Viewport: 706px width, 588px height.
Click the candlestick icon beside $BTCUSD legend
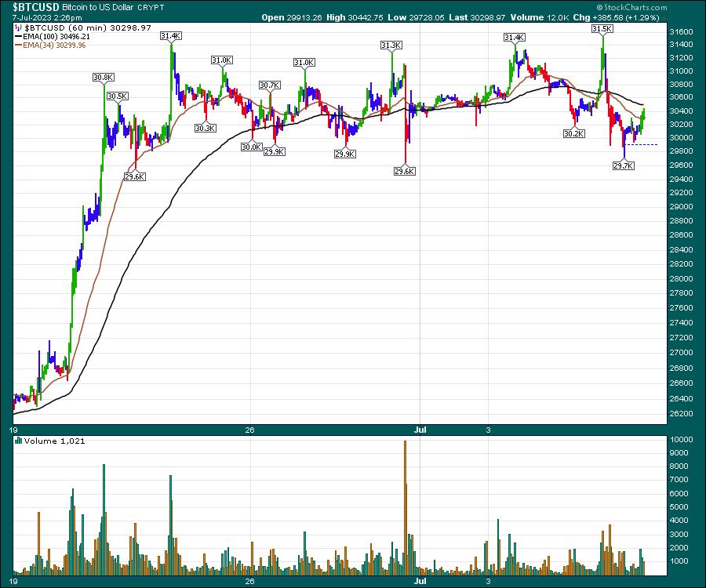coord(18,27)
